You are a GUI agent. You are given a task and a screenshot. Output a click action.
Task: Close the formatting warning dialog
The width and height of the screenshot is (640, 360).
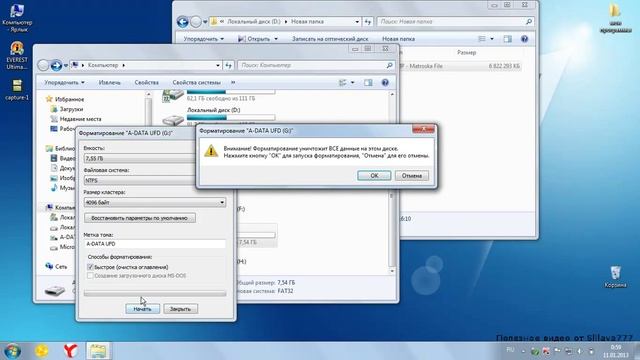(x=423, y=129)
